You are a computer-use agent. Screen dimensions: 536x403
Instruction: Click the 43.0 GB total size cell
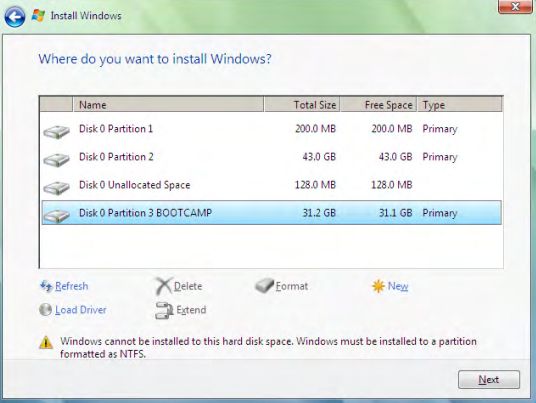pyautogui.click(x=319, y=157)
